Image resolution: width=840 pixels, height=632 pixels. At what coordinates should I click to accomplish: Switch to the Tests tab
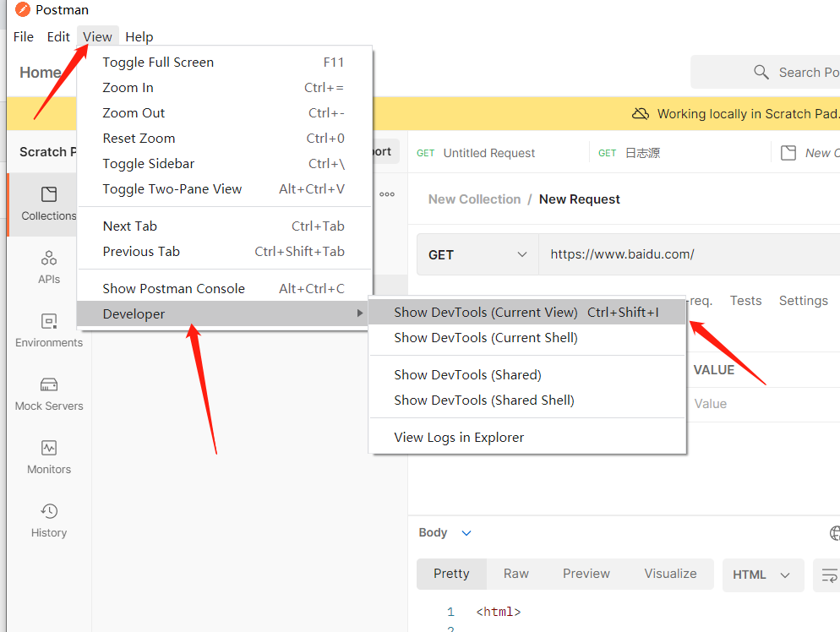click(745, 301)
